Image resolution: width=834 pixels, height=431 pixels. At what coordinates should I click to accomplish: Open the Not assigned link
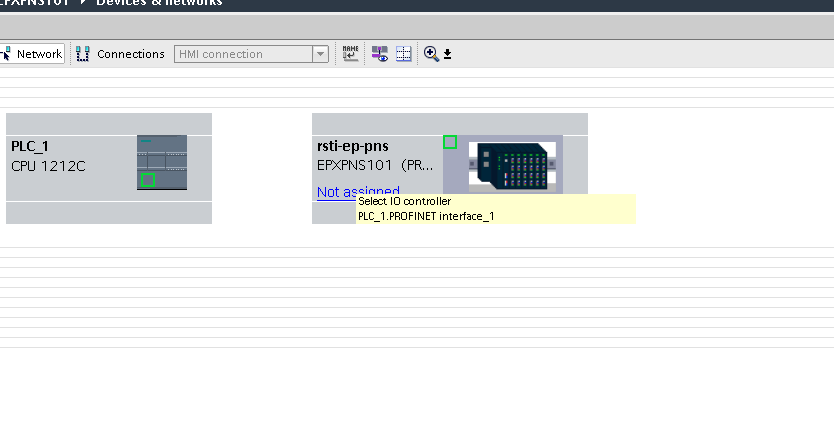[x=358, y=192]
